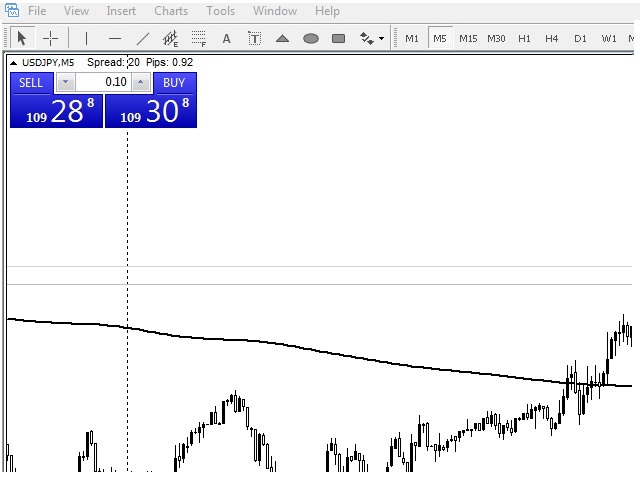Switch to M15 timeframe
The width and height of the screenshot is (640, 480).
(468, 39)
